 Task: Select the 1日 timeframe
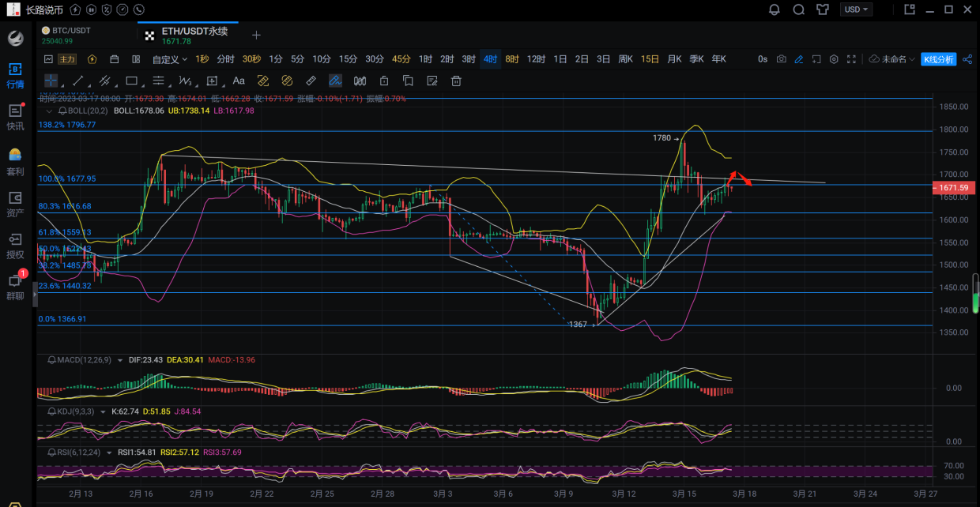[560, 59]
